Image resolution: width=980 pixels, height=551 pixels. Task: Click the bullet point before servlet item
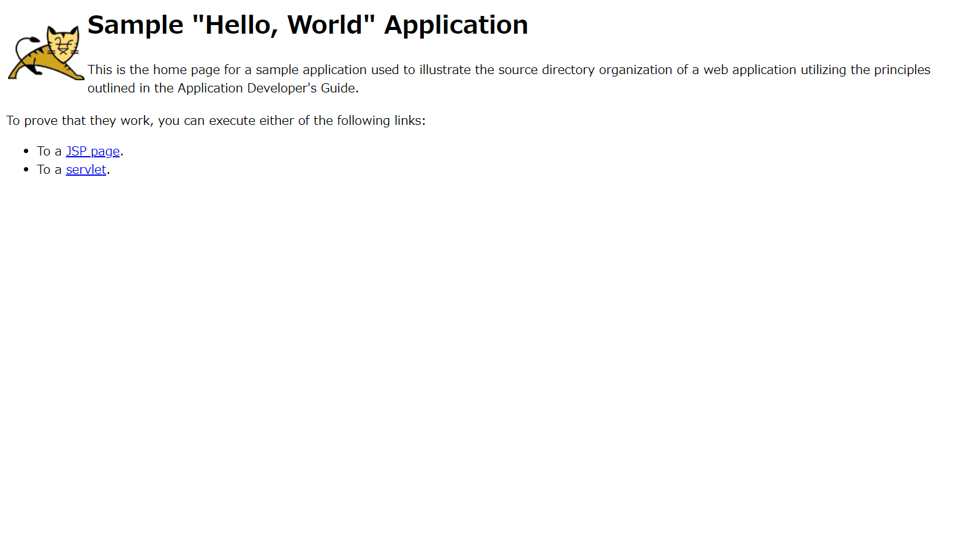click(x=26, y=169)
